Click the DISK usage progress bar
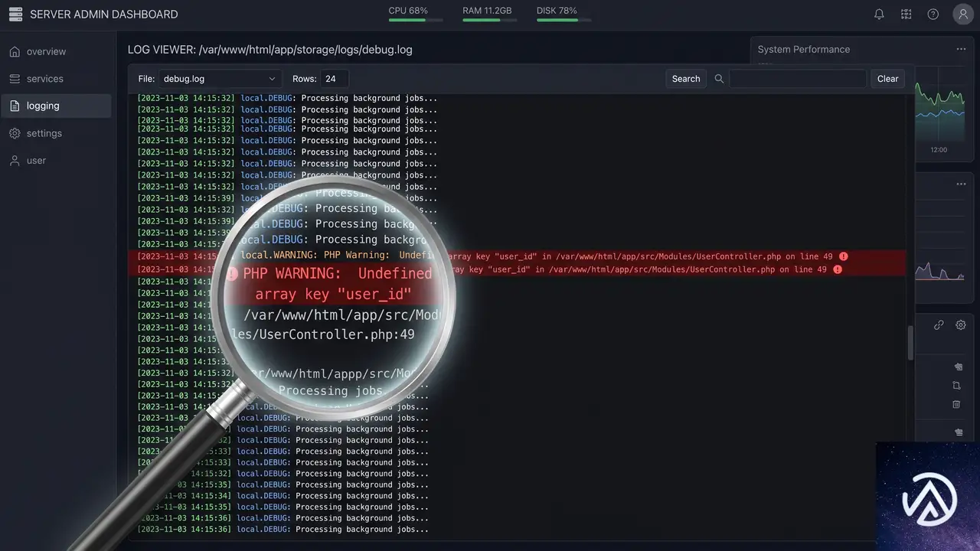The image size is (980, 551). pyautogui.click(x=564, y=21)
